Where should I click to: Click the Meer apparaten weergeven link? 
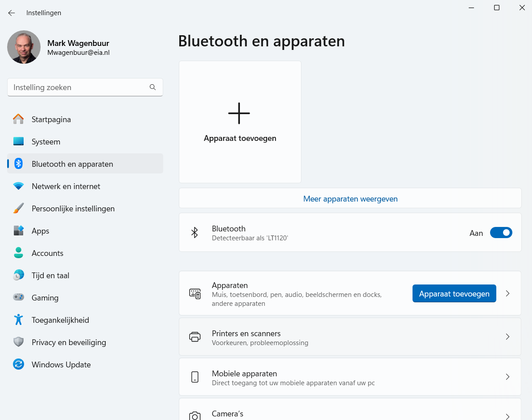point(350,198)
